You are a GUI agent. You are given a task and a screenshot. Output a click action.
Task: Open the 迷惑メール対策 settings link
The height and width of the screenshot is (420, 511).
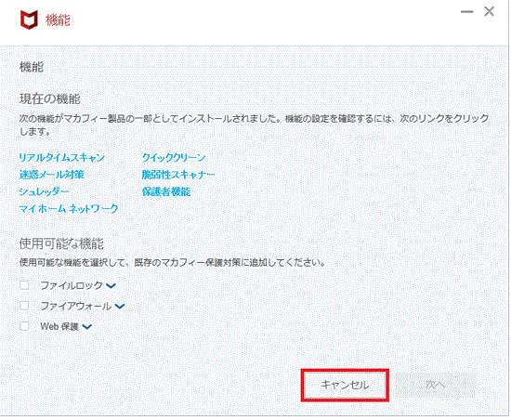pos(51,175)
